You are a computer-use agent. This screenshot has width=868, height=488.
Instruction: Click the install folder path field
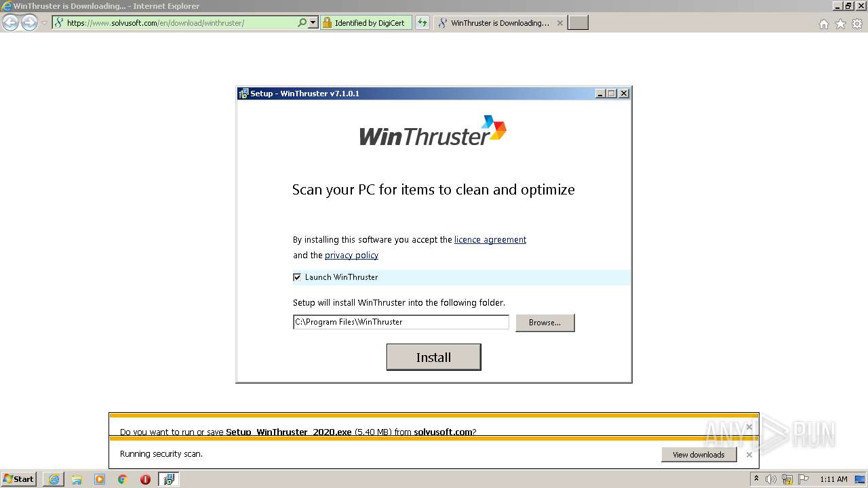click(401, 322)
